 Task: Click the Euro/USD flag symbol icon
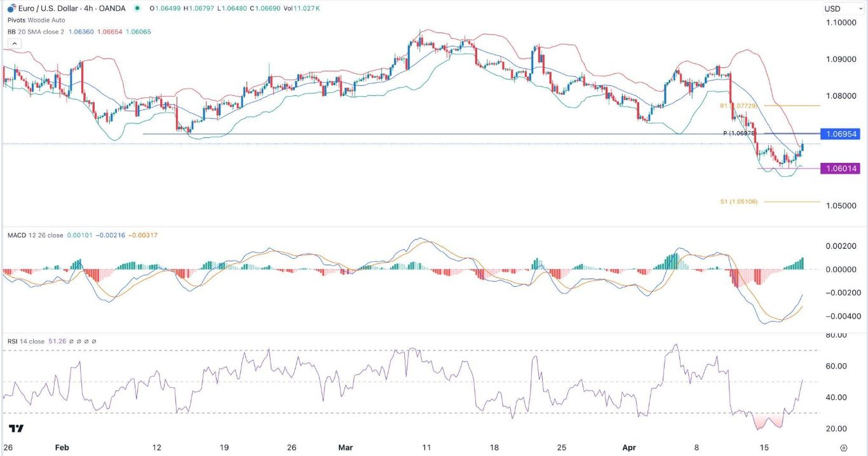[11, 8]
